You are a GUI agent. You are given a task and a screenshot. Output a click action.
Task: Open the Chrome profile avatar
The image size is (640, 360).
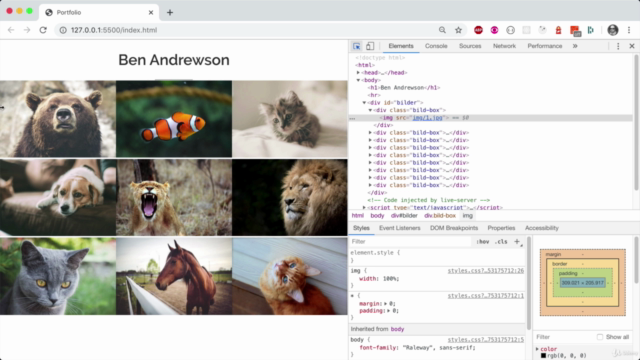click(613, 30)
